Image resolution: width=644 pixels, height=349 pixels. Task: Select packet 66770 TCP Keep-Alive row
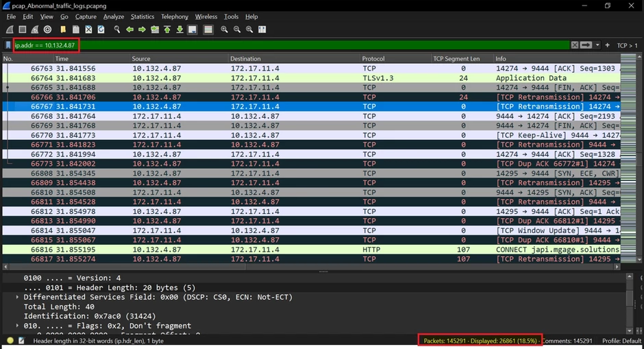click(x=311, y=135)
